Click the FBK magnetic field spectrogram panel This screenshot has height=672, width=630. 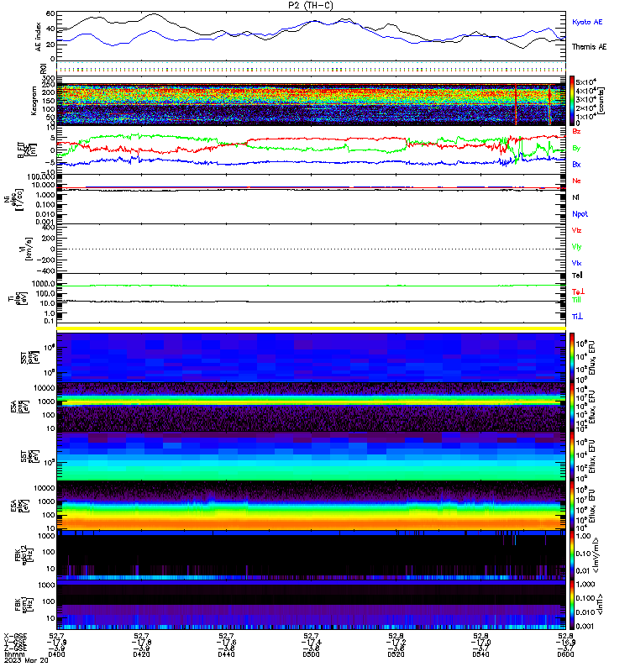click(311, 604)
